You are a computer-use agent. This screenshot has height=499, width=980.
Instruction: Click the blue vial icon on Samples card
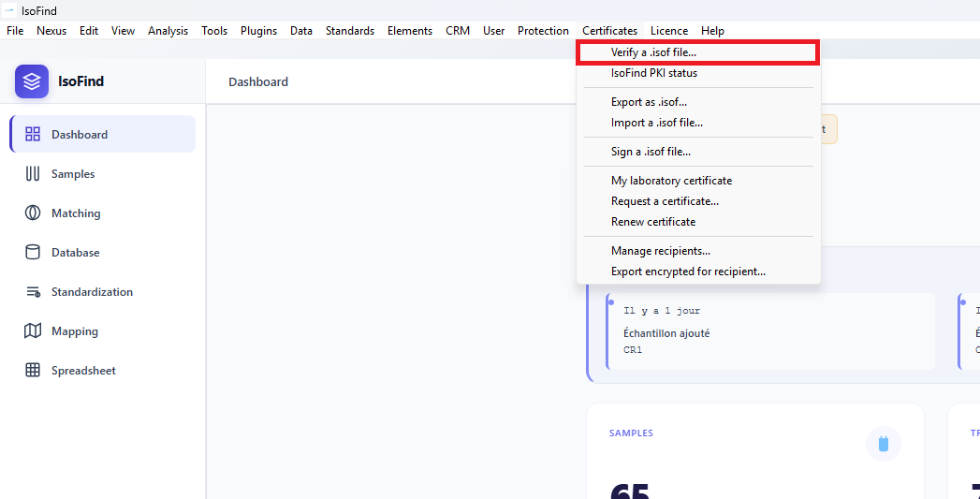point(884,444)
